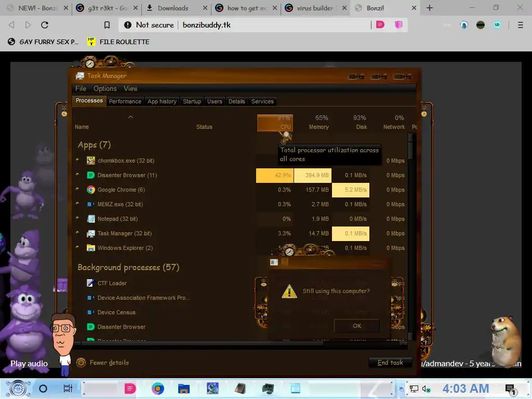This screenshot has height=399, width=532.
Task: Open the notification center icon
Action: coord(511,390)
